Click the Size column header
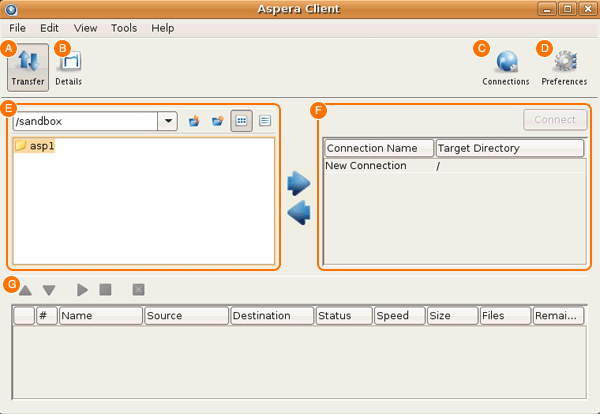The image size is (600, 414). (453, 316)
